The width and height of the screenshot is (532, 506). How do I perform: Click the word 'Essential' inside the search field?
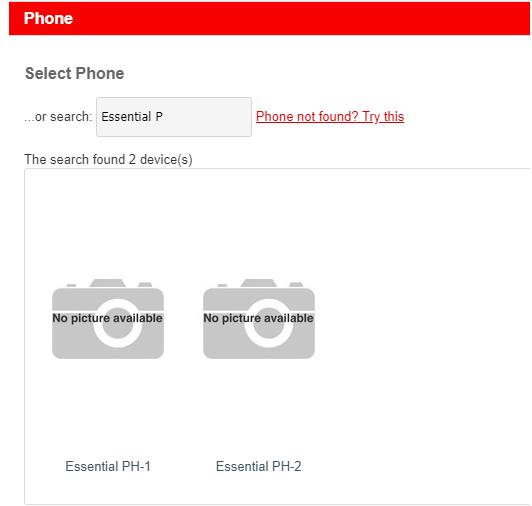click(126, 117)
